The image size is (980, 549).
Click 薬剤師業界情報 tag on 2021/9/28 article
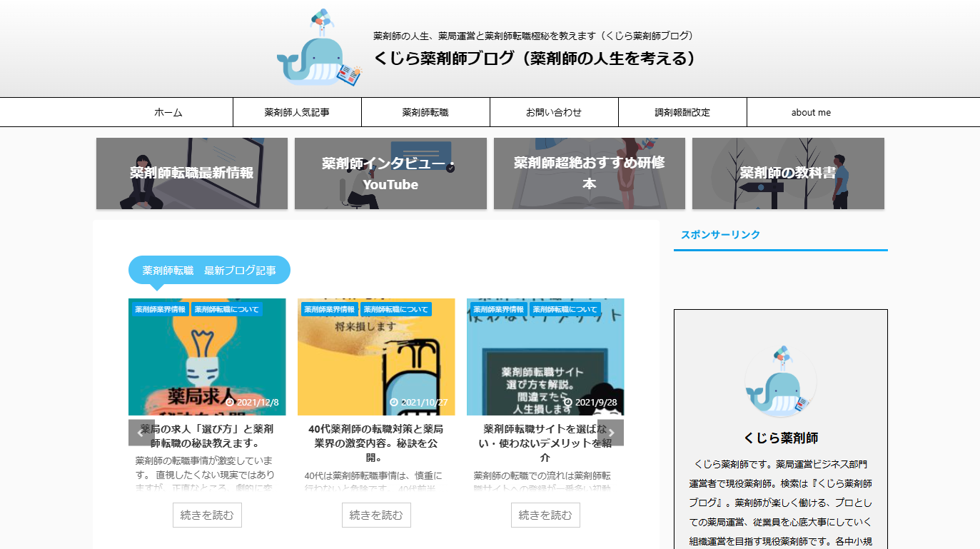coord(499,309)
